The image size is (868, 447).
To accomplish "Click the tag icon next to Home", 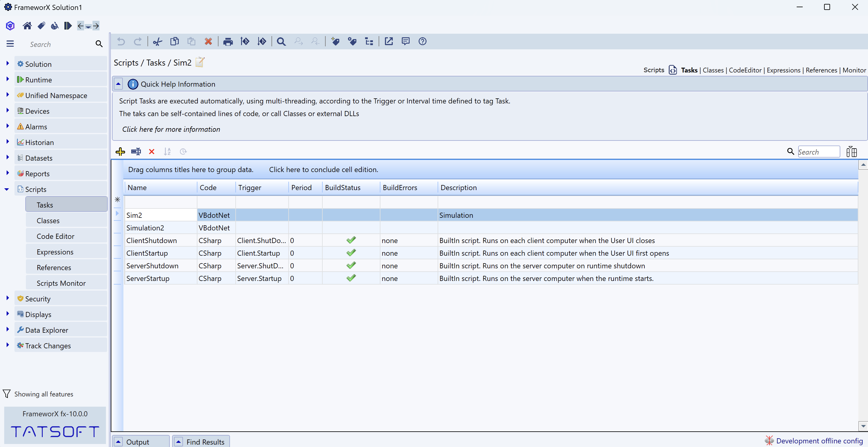I will click(41, 26).
